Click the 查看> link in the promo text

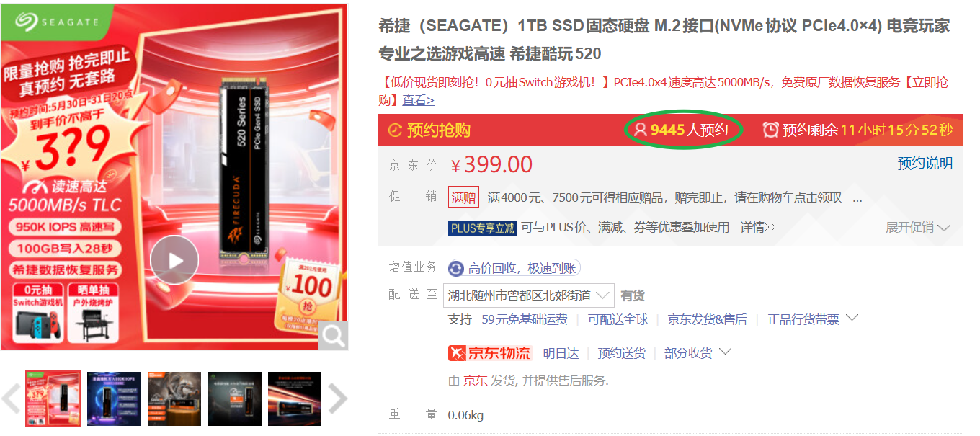(x=418, y=100)
